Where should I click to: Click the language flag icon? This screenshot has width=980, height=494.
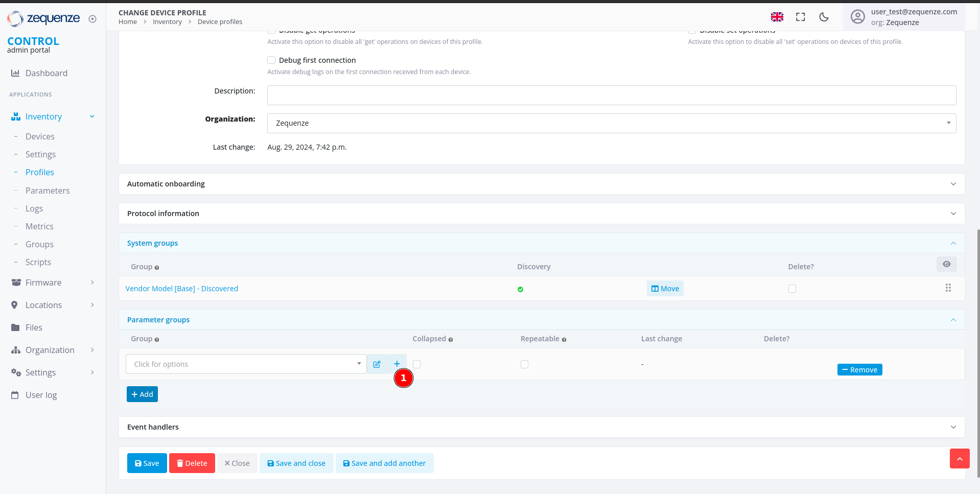click(x=777, y=17)
